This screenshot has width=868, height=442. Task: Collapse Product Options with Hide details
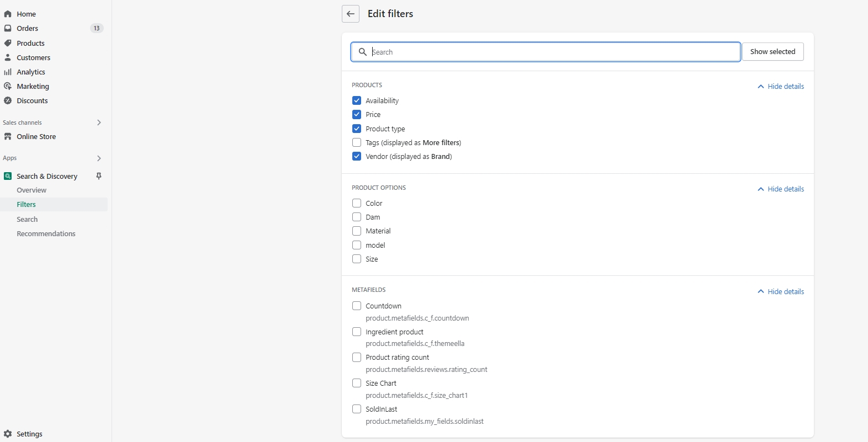(x=781, y=189)
